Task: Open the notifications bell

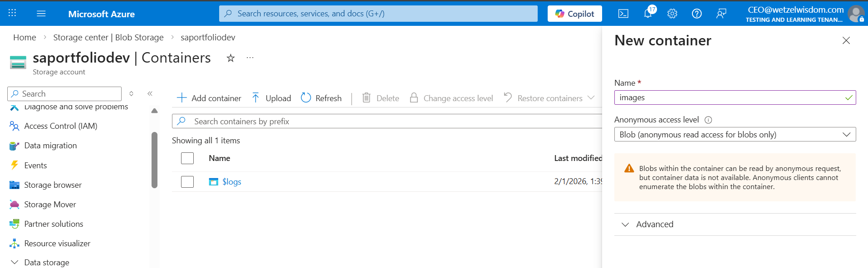Action: click(647, 14)
